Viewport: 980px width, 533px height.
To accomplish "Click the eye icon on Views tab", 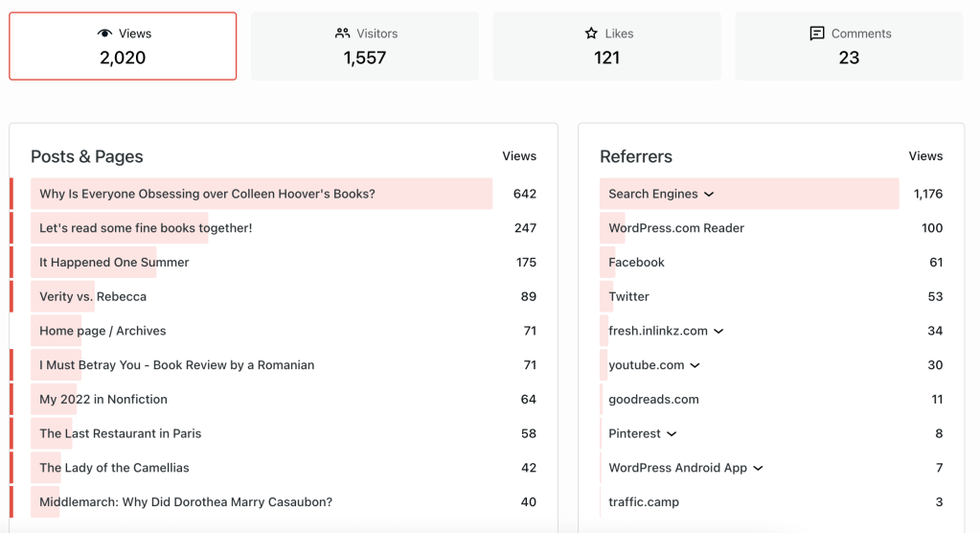I will [x=105, y=34].
